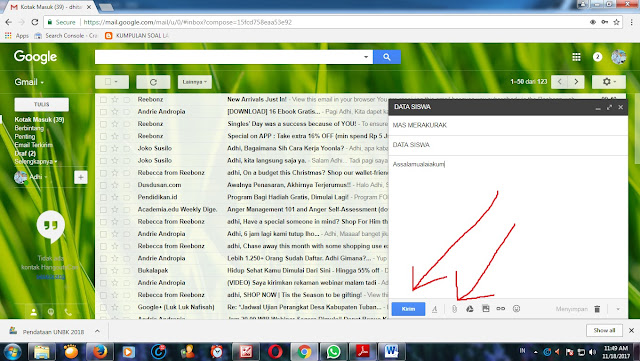The height and width of the screenshot is (361, 640).
Task: Discard draft with the trash icon
Action: click(x=597, y=309)
